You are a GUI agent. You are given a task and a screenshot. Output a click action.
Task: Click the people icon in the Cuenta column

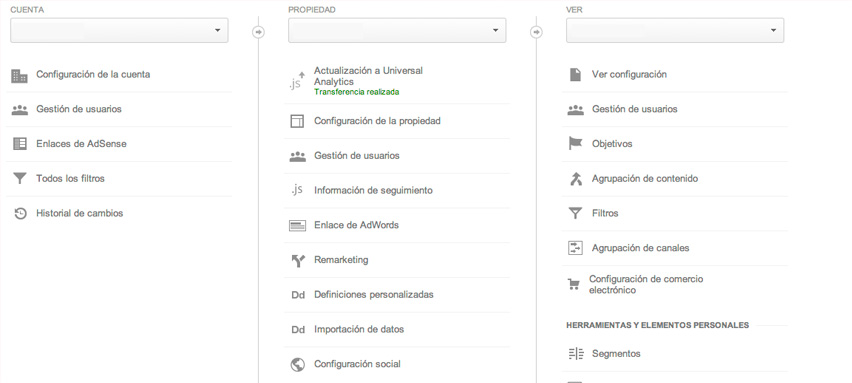point(20,110)
